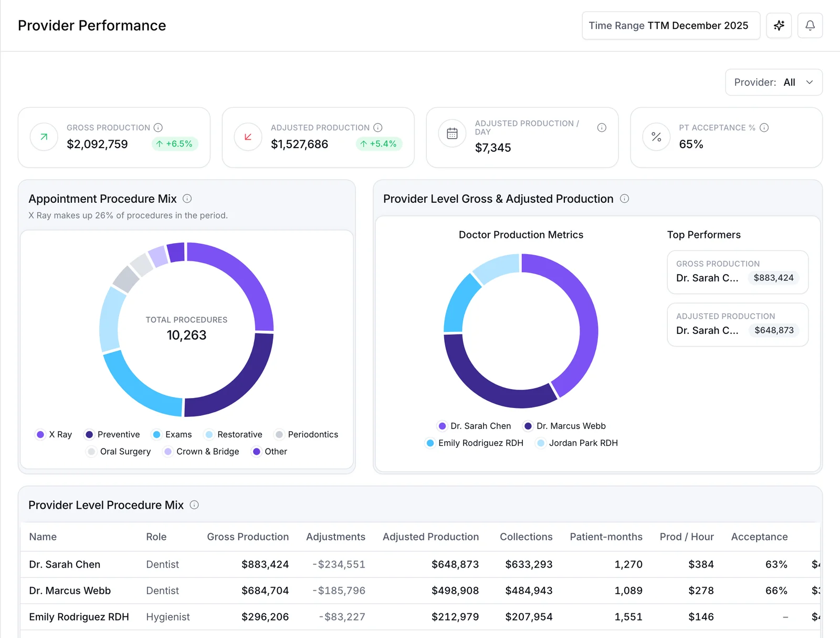The width and height of the screenshot is (840, 638).
Task: Toggle Dr. Sarah Chen legend in doctor chart
Action: coord(475,426)
